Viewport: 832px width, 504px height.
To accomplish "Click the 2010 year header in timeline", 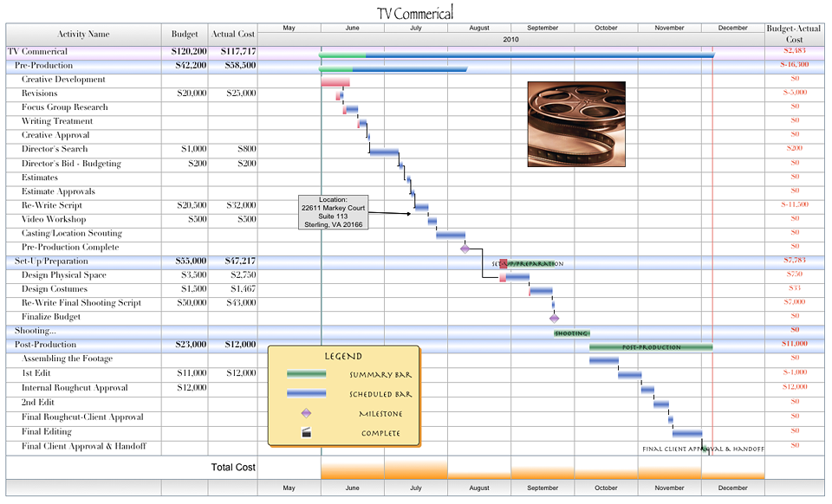I will pyautogui.click(x=511, y=40).
